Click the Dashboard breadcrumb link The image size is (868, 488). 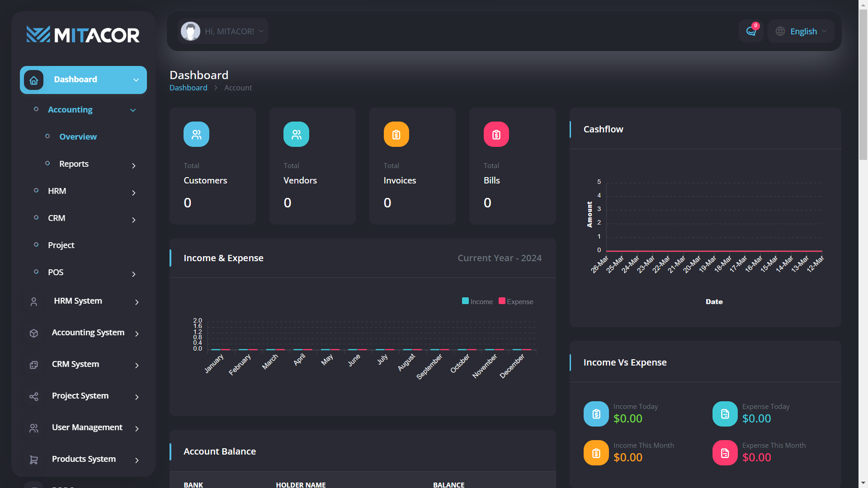pos(188,88)
